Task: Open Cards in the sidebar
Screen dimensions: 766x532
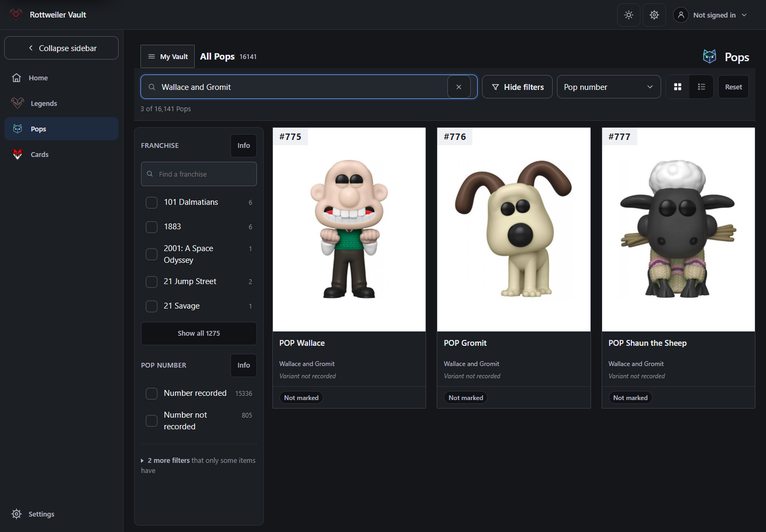Action: coord(61,154)
